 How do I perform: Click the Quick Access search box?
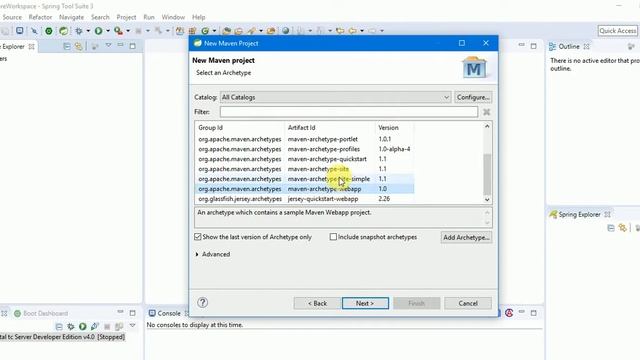tap(618, 31)
